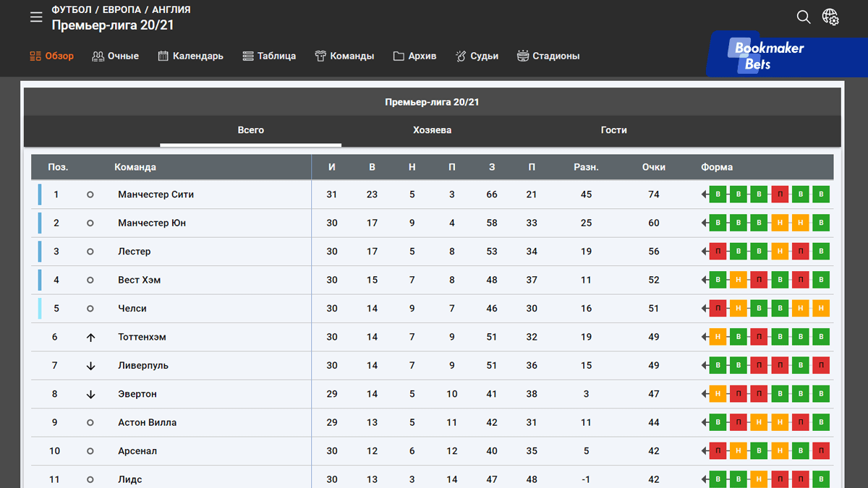Click the Календарь calendar icon

(x=163, y=56)
